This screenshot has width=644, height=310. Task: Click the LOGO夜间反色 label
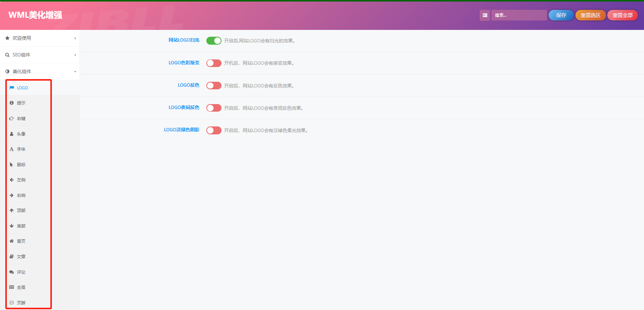tap(184, 107)
